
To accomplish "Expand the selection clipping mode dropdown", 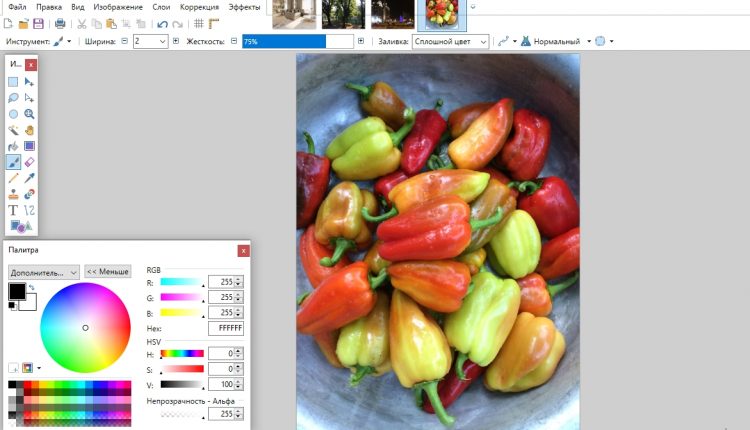I will 611,42.
